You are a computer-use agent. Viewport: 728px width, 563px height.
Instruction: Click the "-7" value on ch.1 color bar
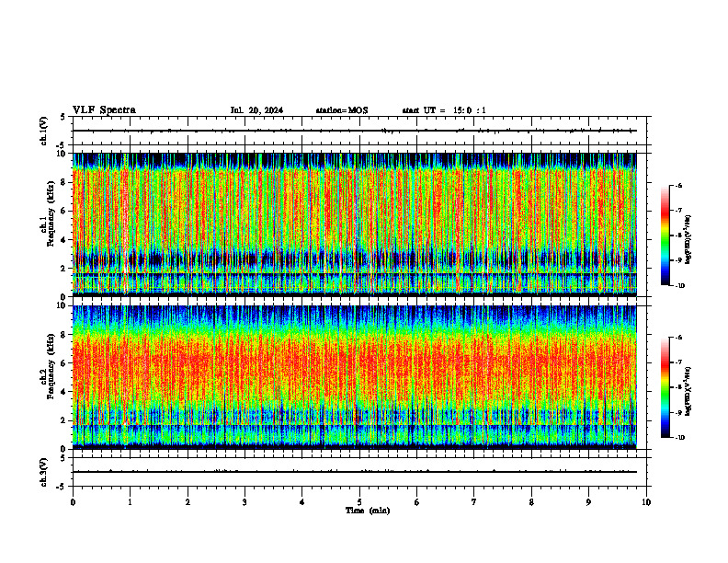(x=678, y=211)
